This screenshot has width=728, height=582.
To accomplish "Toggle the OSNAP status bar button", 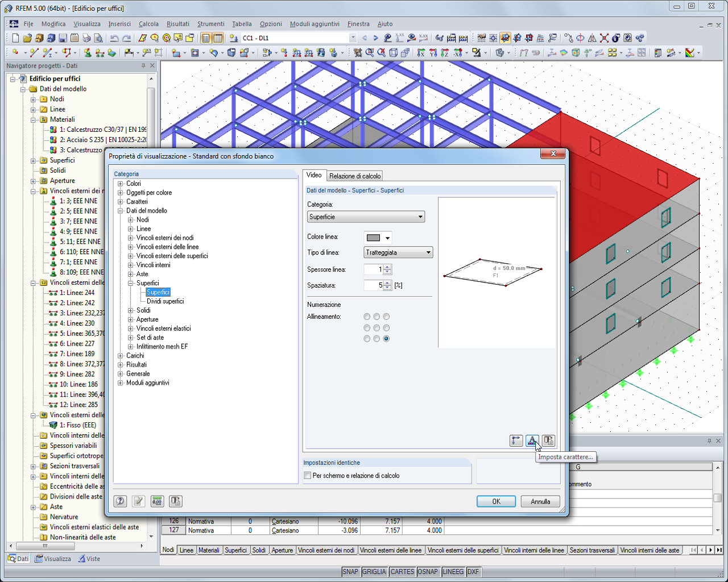I will coord(428,572).
